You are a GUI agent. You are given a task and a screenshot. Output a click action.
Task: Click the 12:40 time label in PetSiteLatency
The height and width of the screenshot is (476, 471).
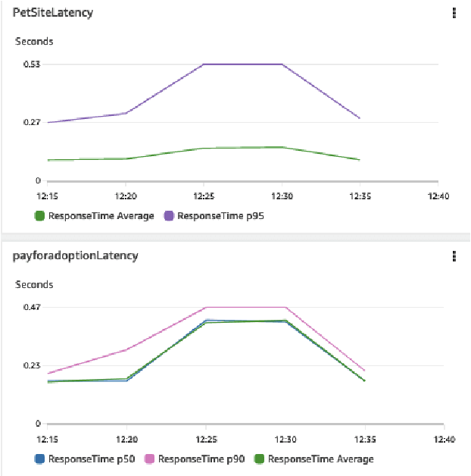pyautogui.click(x=438, y=196)
